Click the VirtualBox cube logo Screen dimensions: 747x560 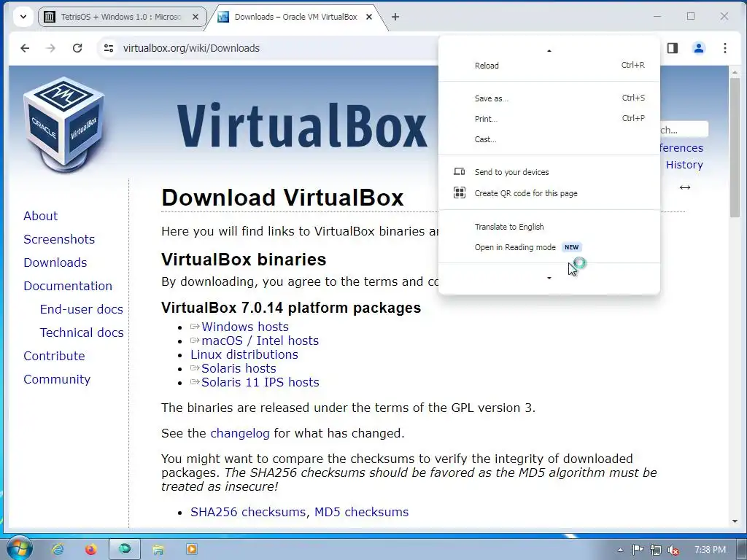click(x=64, y=125)
